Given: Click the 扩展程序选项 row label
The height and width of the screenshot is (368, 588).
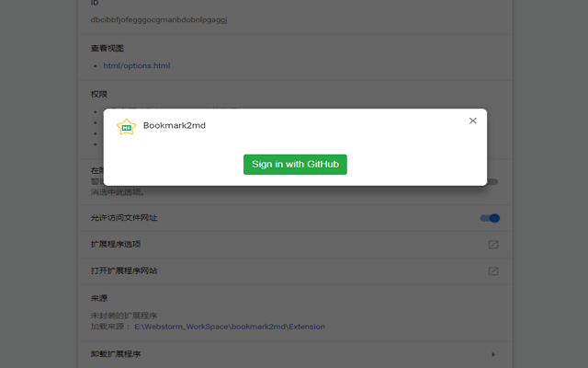Looking at the screenshot, I should tap(116, 244).
